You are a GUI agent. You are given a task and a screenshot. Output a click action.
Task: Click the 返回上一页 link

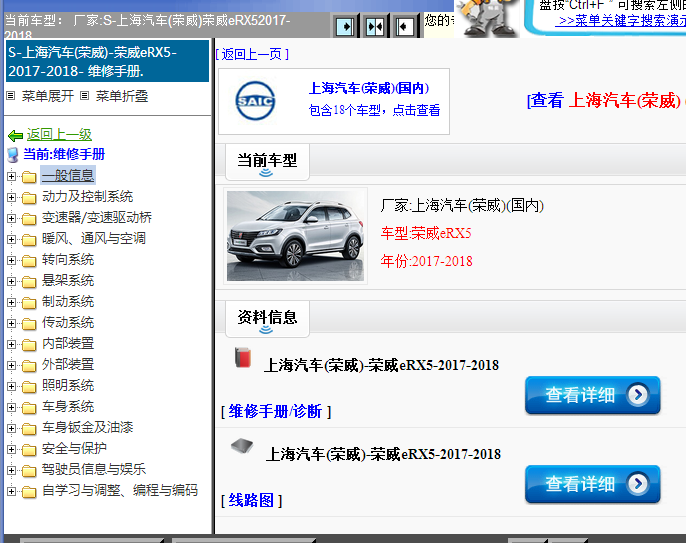tap(252, 54)
